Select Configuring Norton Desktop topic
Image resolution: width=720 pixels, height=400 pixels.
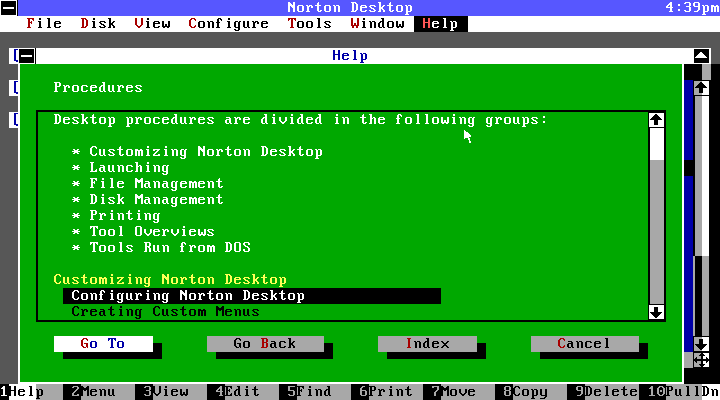pyautogui.click(x=252, y=296)
